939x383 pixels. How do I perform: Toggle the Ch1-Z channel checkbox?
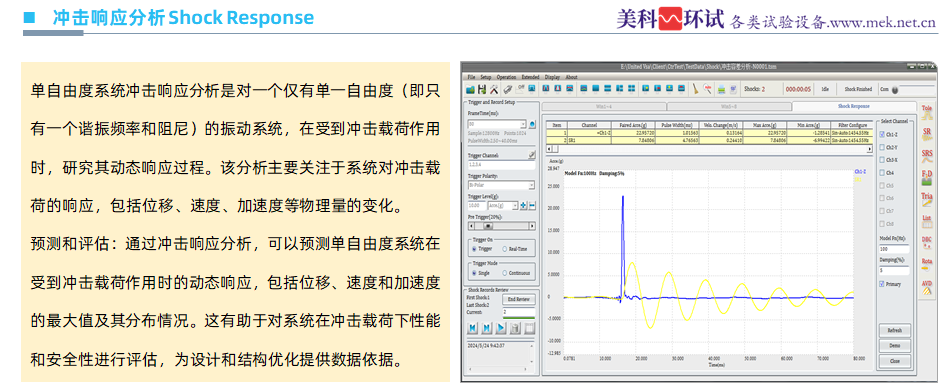point(882,135)
